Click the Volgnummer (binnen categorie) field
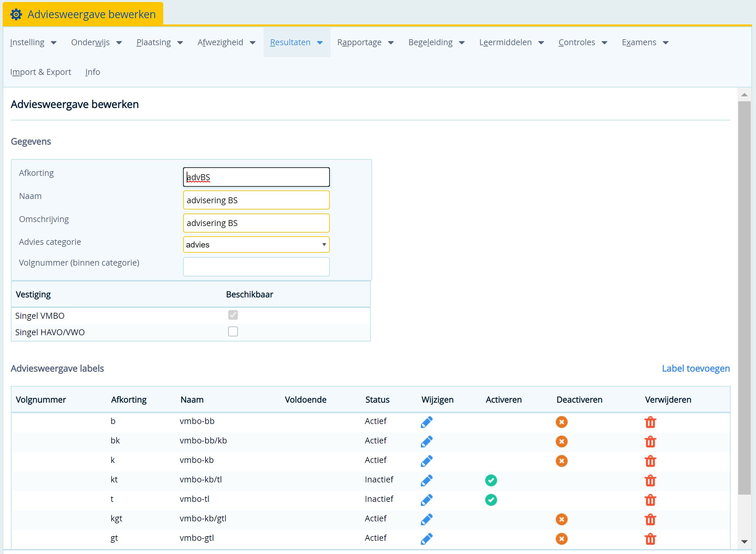Image resolution: width=756 pixels, height=554 pixels. coord(256,267)
